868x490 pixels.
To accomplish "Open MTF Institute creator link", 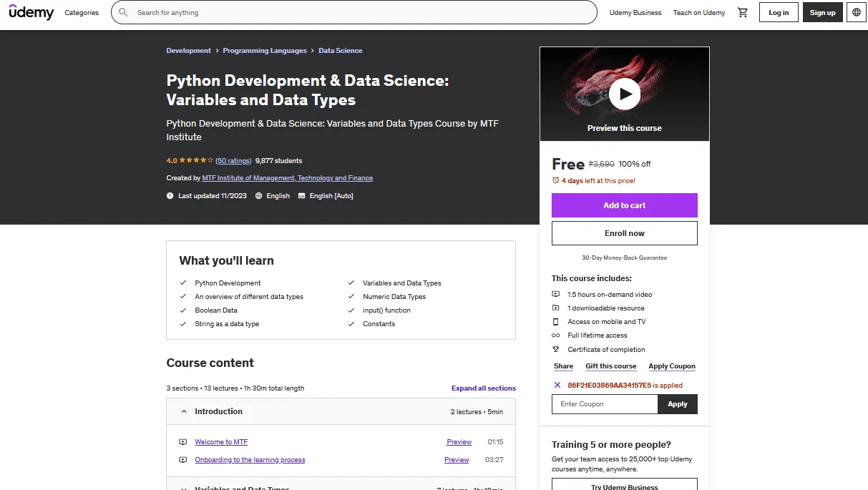I will pos(288,177).
